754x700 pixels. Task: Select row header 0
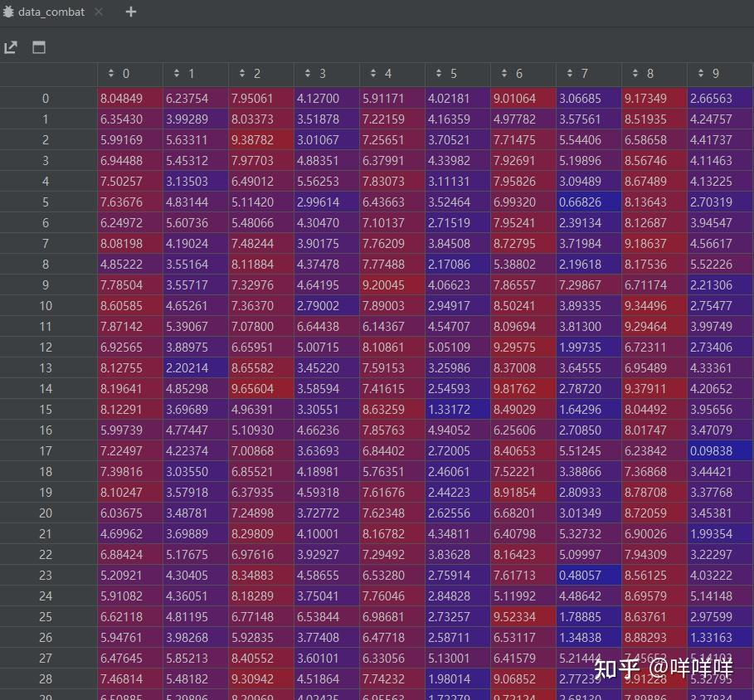(x=46, y=98)
